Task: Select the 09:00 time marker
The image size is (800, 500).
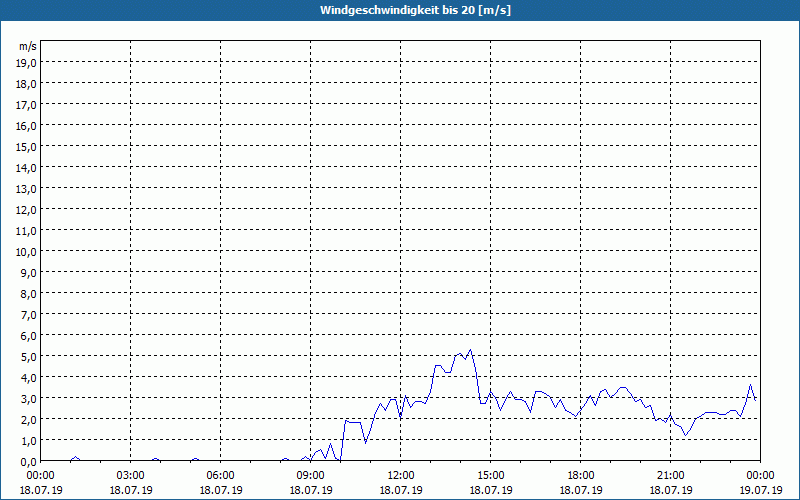Action: tap(311, 475)
